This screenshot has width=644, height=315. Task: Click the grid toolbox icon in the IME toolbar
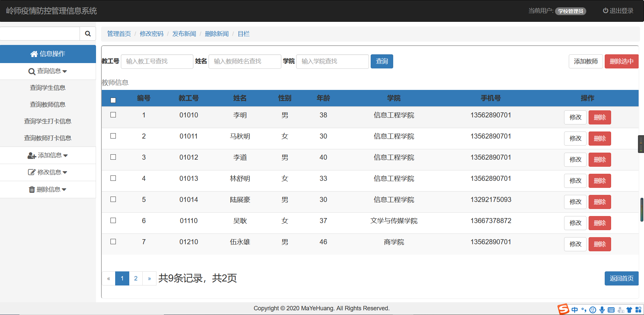click(638, 310)
